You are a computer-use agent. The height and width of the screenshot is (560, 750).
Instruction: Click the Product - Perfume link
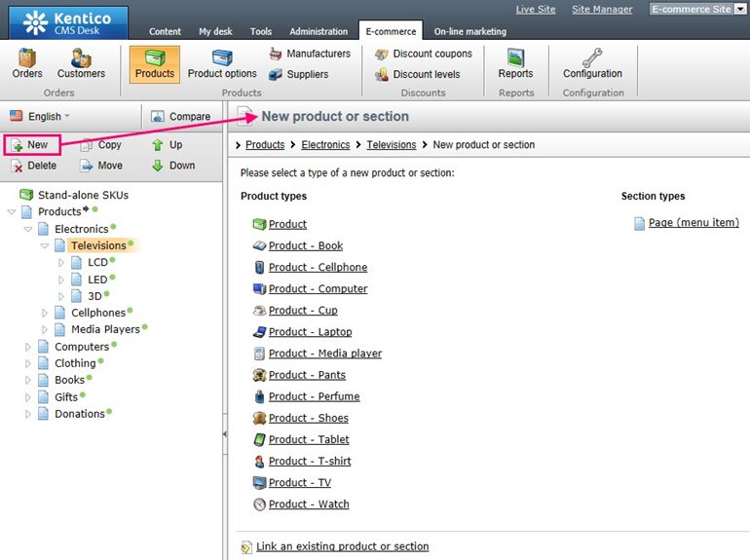tap(315, 396)
